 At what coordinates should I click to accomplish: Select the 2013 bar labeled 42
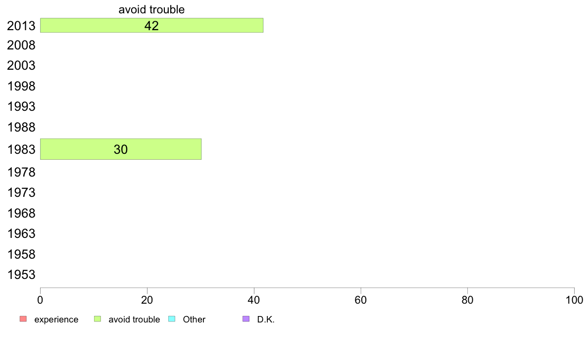click(151, 26)
